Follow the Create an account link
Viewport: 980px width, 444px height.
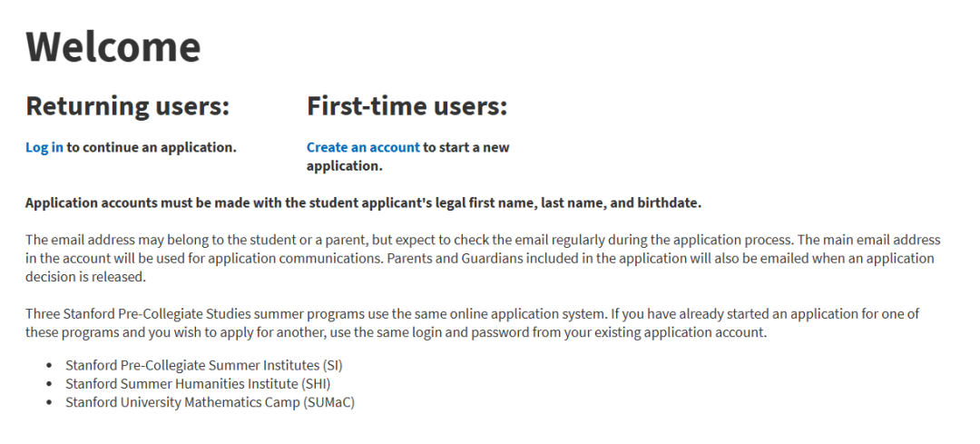pos(363,148)
